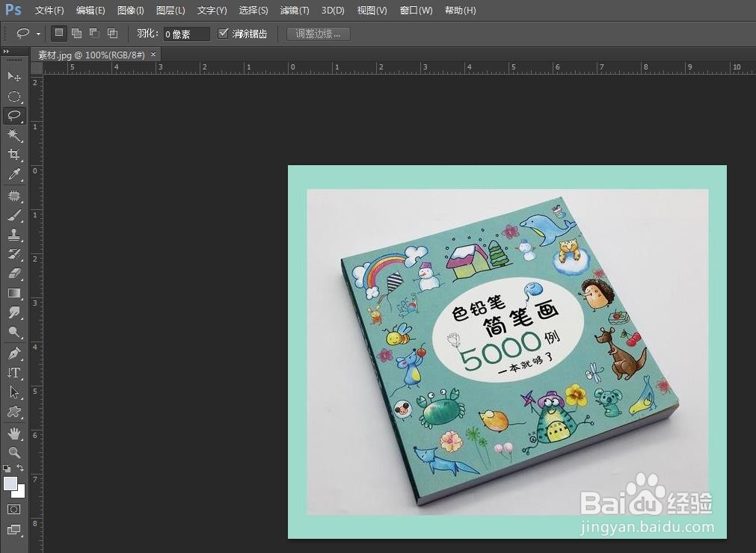This screenshot has height=553, width=756.
Task: Open the 3D(D) menu
Action: 333,10
